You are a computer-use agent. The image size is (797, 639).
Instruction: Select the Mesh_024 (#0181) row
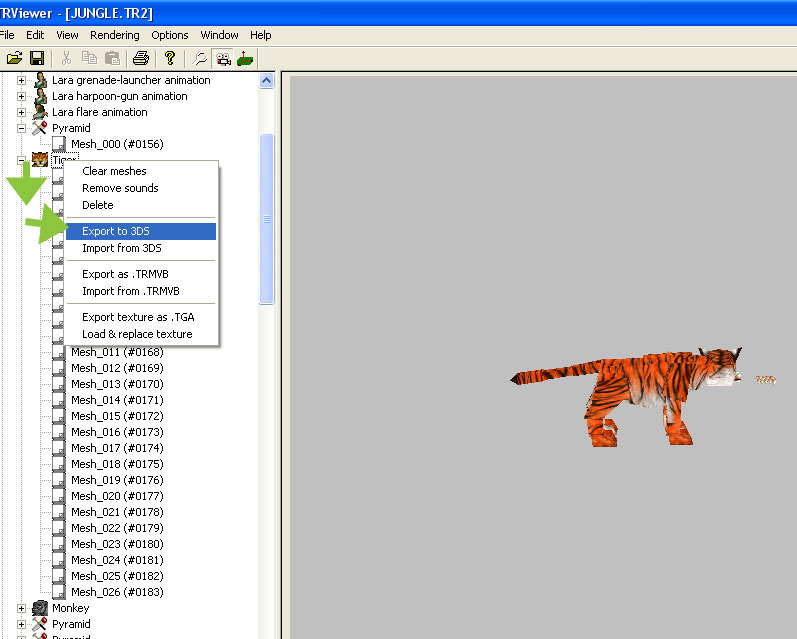pyautogui.click(x=117, y=560)
